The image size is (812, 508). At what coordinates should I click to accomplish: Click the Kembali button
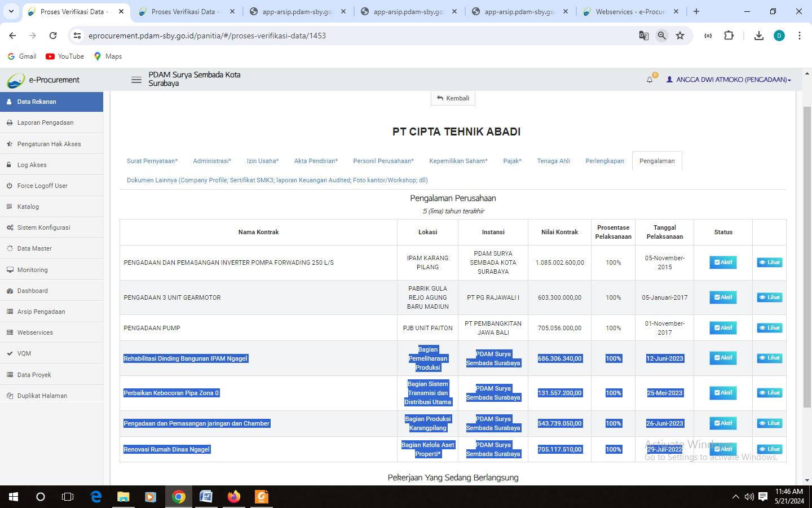(453, 98)
